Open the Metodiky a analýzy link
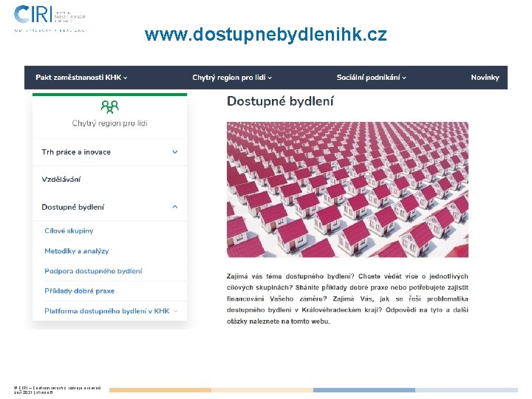 77,251
